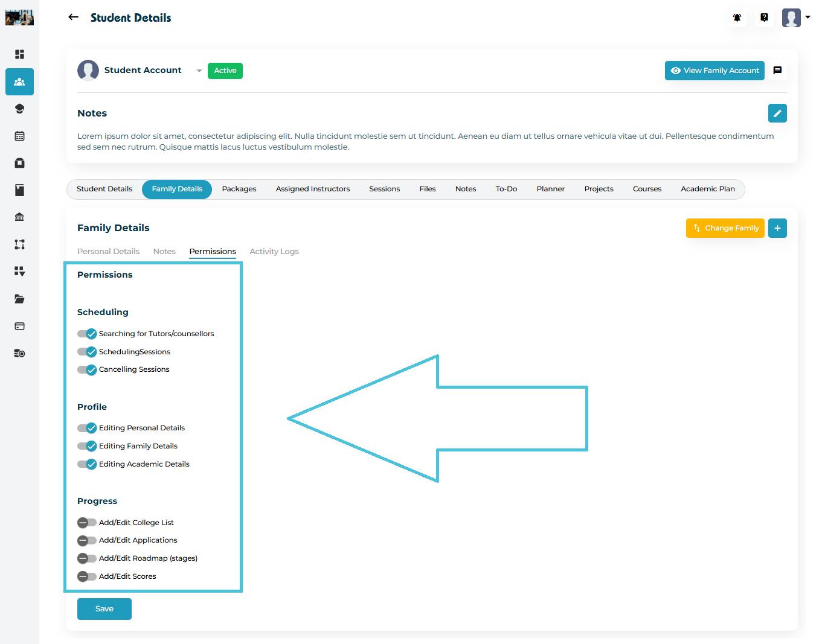The width and height of the screenshot is (825, 644).
Task: Click the Save button
Action: 104,609
